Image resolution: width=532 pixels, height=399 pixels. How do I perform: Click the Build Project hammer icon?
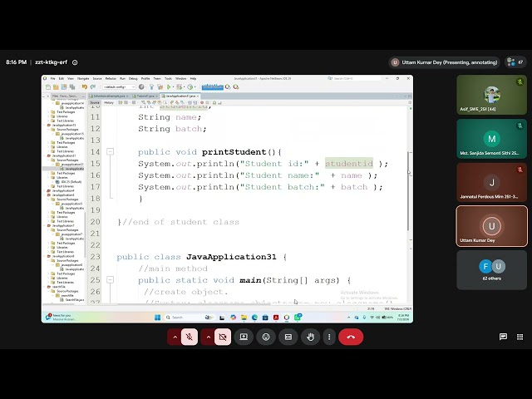(151, 87)
